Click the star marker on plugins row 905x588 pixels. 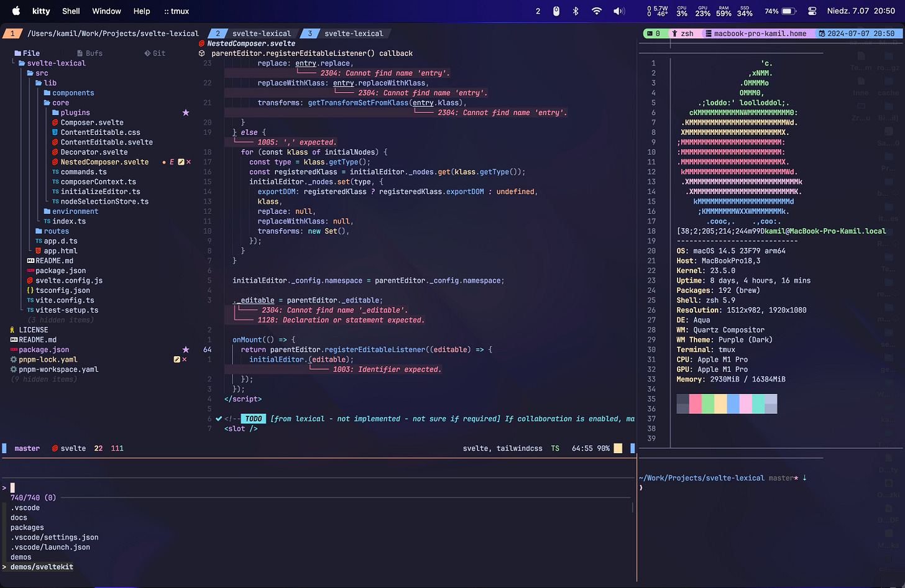(185, 113)
